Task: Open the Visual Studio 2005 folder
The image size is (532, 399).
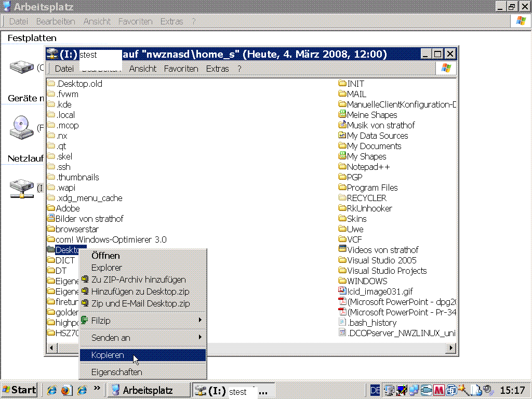Action: click(381, 260)
